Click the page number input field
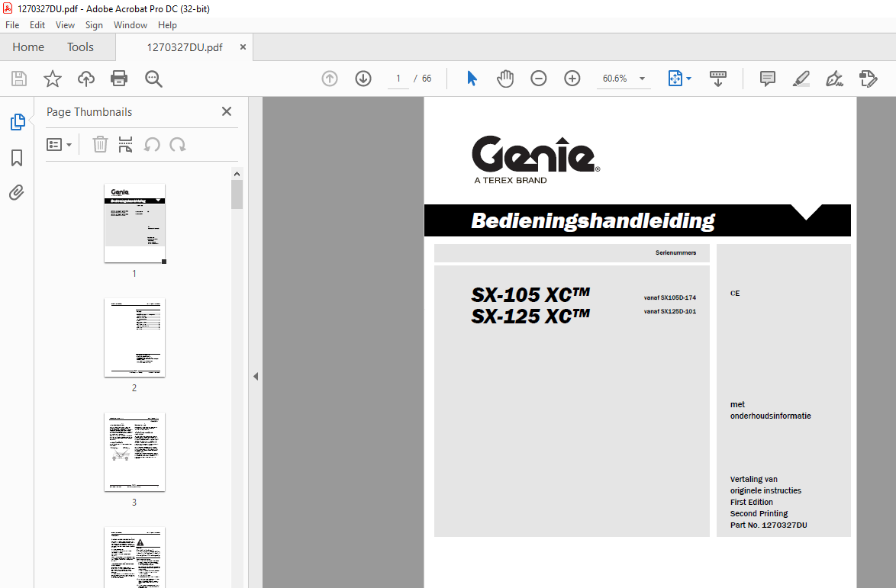Viewport: 896px width, 588px height. coord(398,79)
